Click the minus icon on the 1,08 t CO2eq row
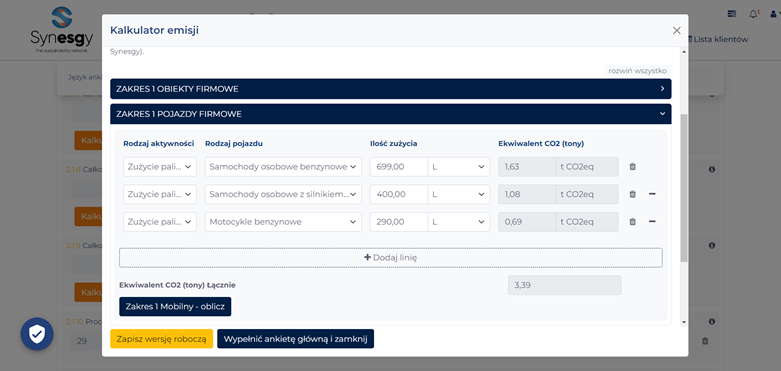 pos(652,194)
